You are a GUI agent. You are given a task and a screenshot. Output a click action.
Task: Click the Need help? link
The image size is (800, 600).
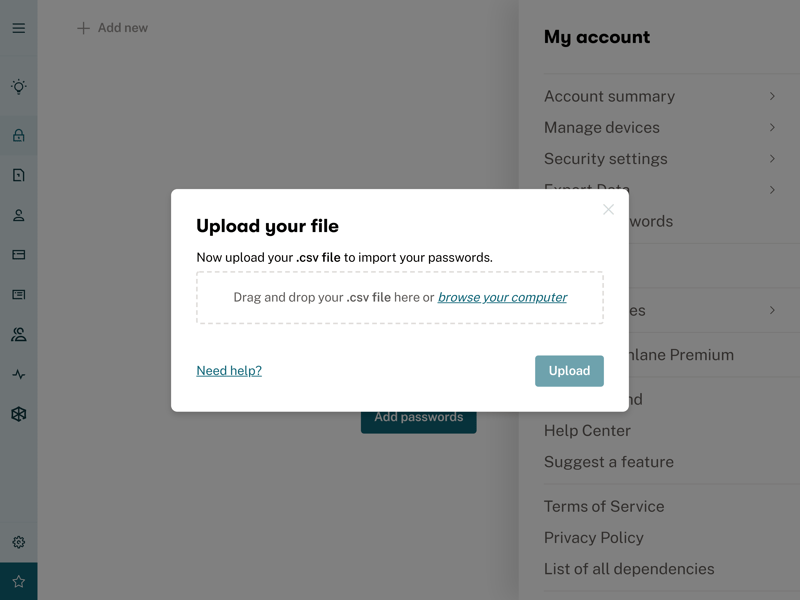click(229, 370)
